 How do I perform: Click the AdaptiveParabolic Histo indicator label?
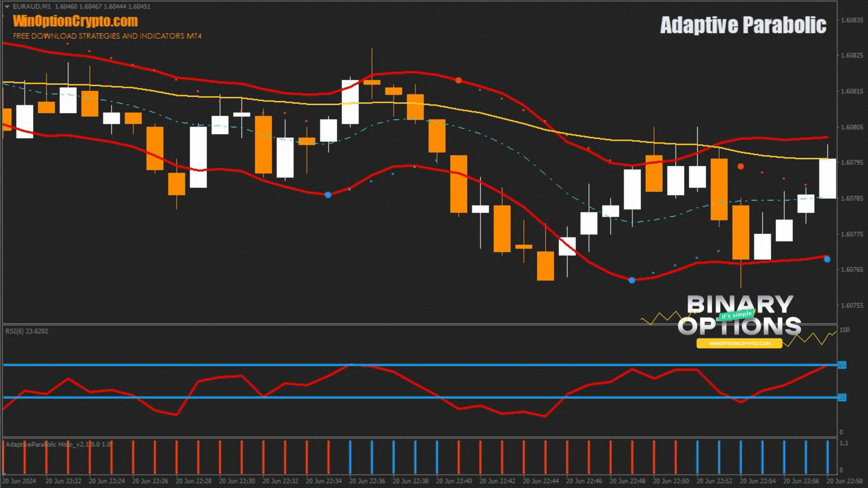[x=58, y=444]
